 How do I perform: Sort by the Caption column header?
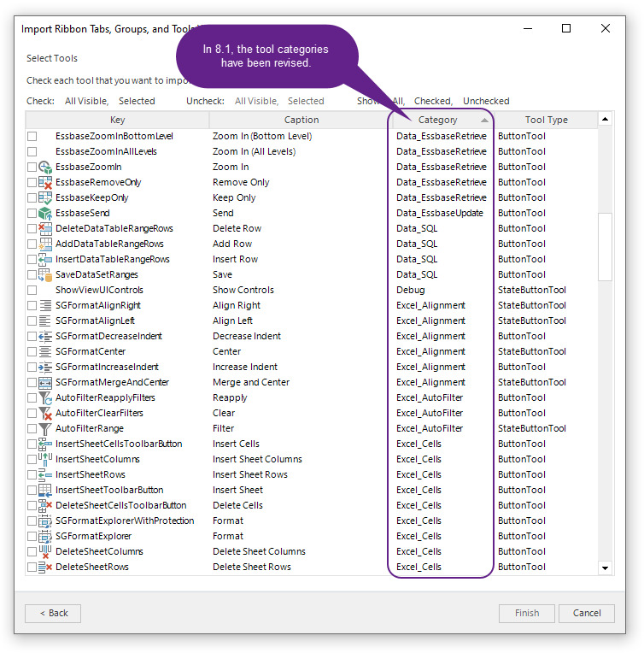(301, 120)
